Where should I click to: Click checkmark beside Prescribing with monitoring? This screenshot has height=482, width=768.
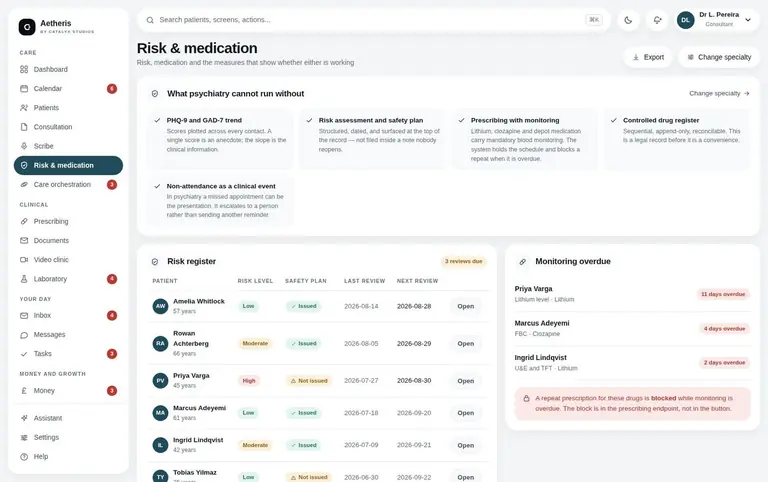pyautogui.click(x=461, y=120)
